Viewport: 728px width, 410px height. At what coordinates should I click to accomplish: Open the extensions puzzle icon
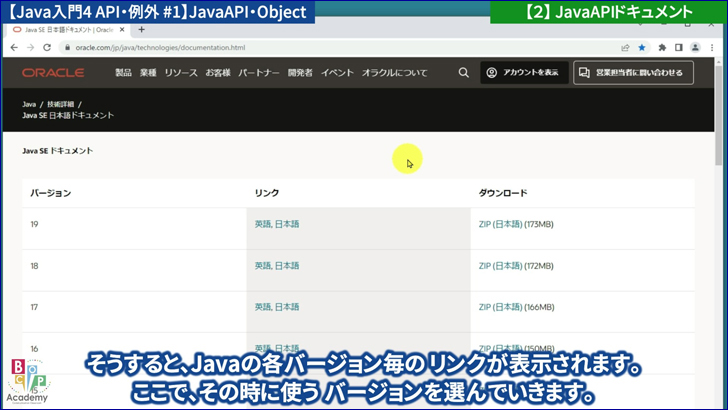(x=662, y=47)
